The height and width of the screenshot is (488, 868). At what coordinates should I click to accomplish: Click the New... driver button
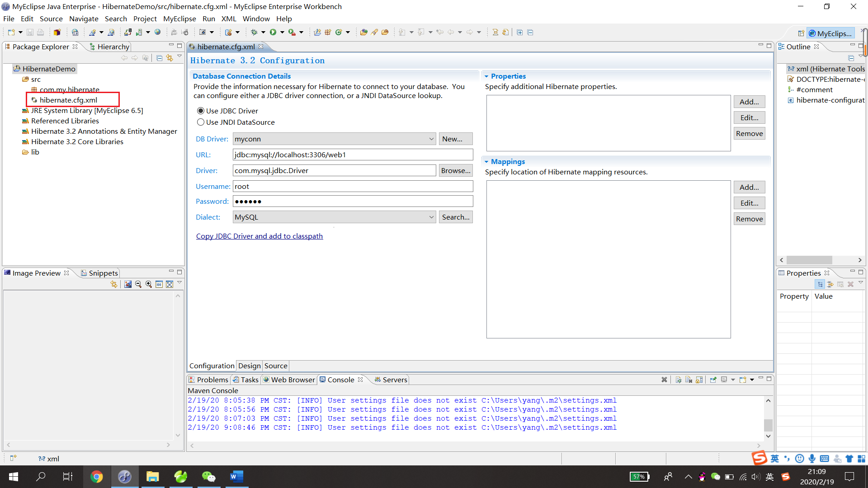click(456, 139)
